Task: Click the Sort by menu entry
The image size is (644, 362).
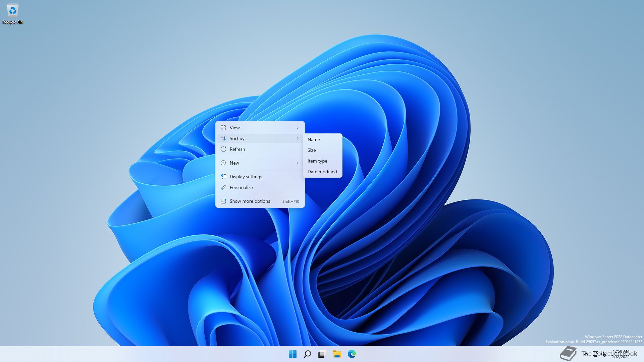Action: pos(260,138)
